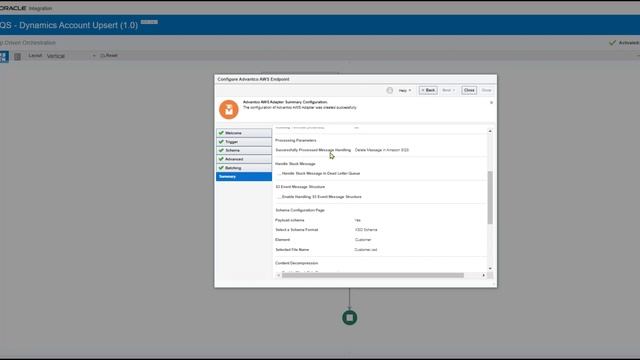Toggle Handle Stuck Message in Dead Letter Queue checkbox
The image size is (640, 360).
[279, 173]
